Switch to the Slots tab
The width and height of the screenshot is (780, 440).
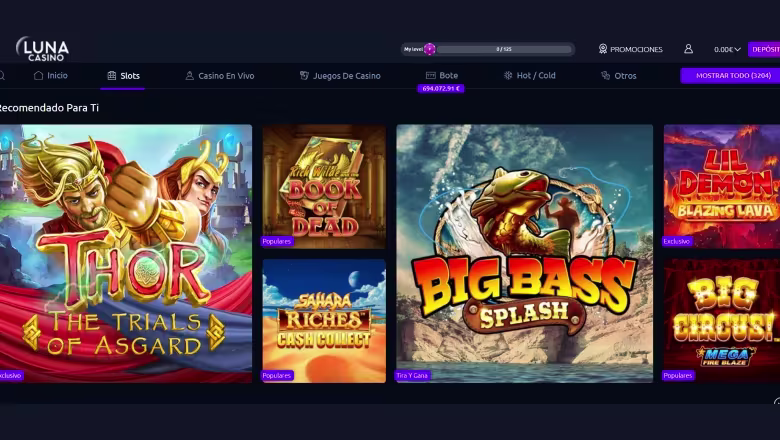(123, 76)
